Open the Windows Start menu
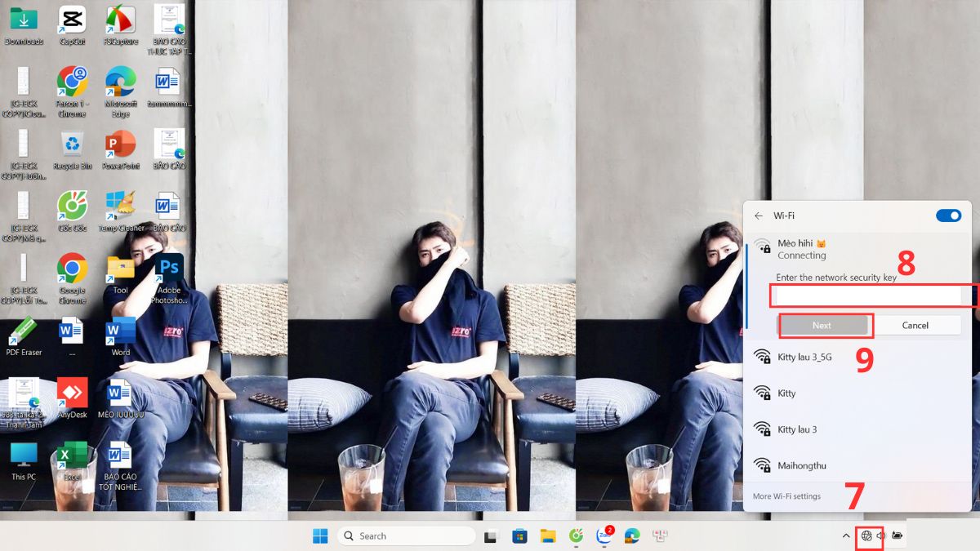 click(x=320, y=536)
